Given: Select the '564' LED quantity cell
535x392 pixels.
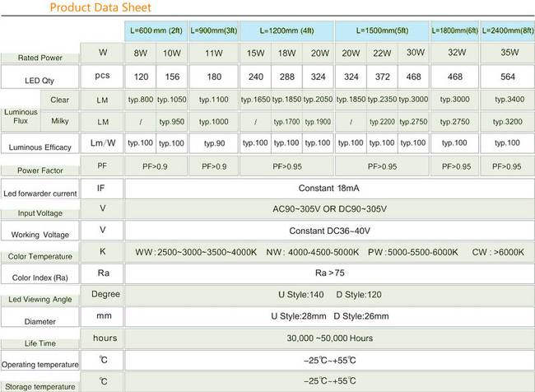Looking at the screenshot, I should click(x=507, y=77).
